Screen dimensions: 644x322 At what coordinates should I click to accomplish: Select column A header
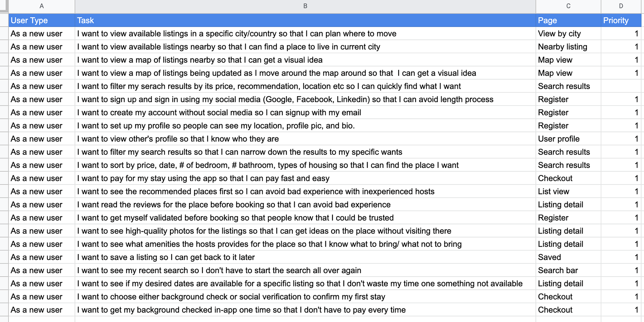(x=42, y=6)
